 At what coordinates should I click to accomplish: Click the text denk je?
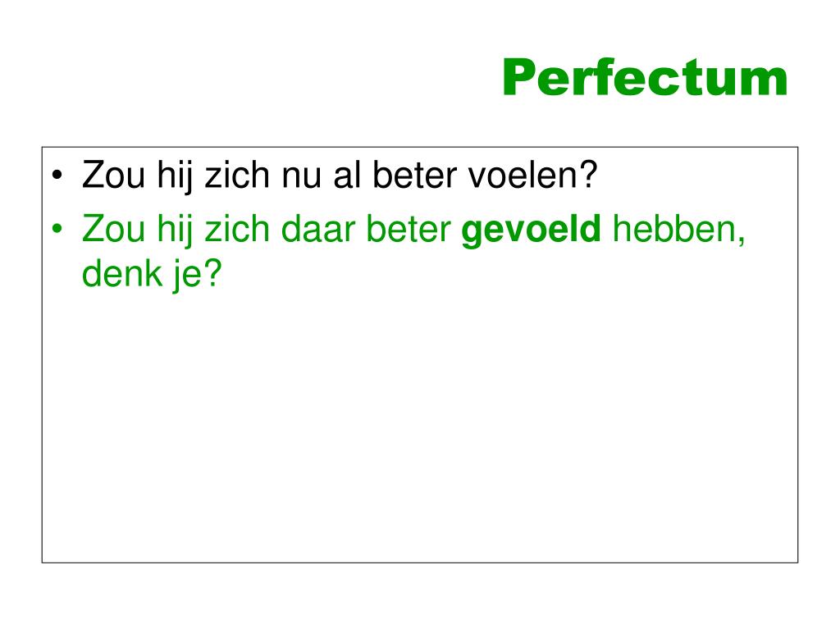152,275
